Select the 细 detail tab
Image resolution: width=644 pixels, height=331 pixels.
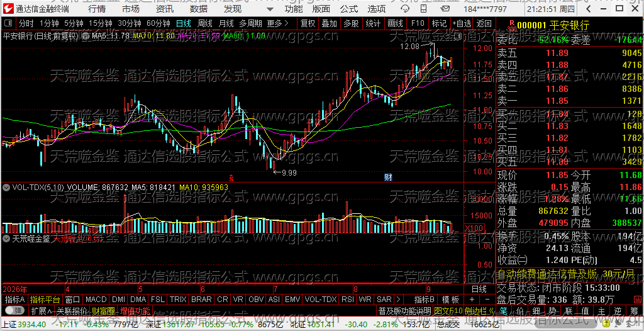tap(536, 310)
